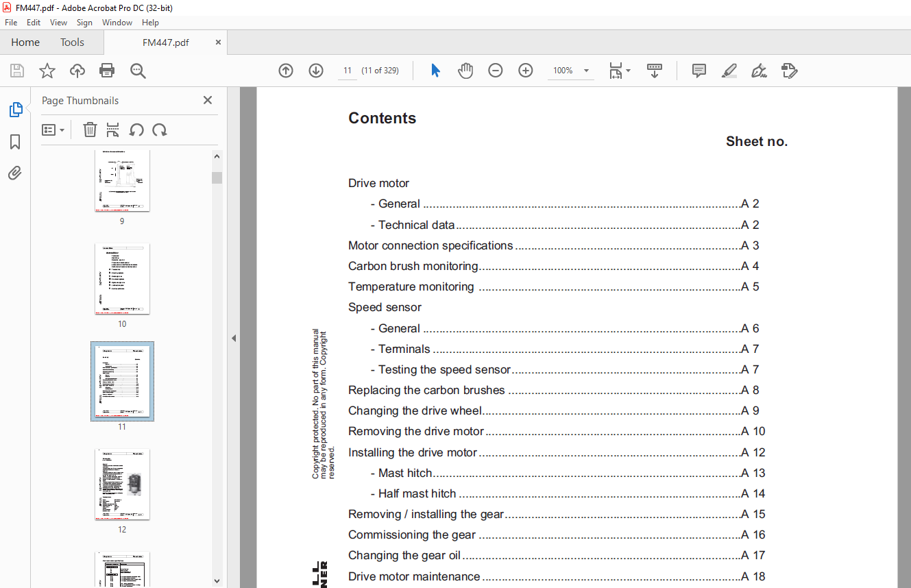Click 'Changing the drive wheel' entry
911x588 pixels.
415,411
